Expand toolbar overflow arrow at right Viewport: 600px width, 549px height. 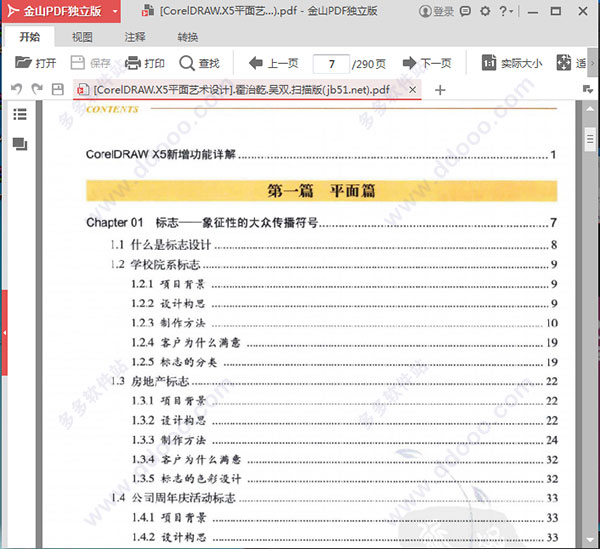(x=593, y=63)
